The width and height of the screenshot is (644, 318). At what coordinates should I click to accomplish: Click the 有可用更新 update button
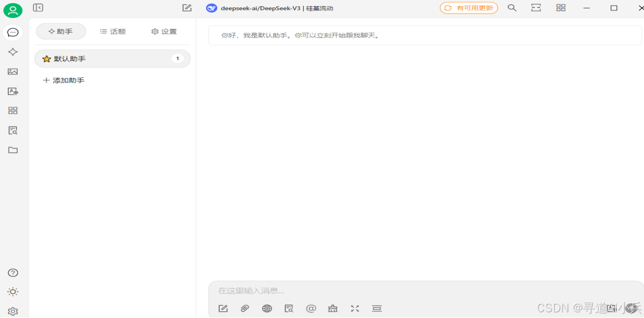pyautogui.click(x=469, y=8)
